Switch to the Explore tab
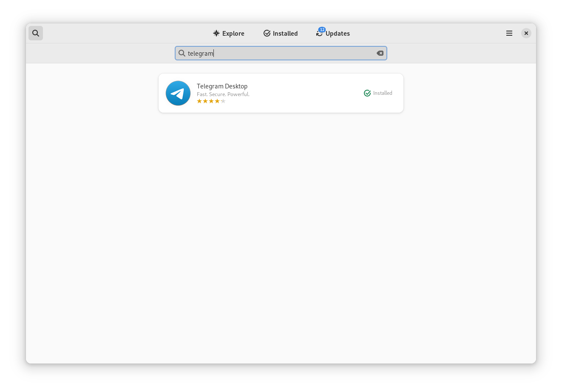 [x=229, y=33]
